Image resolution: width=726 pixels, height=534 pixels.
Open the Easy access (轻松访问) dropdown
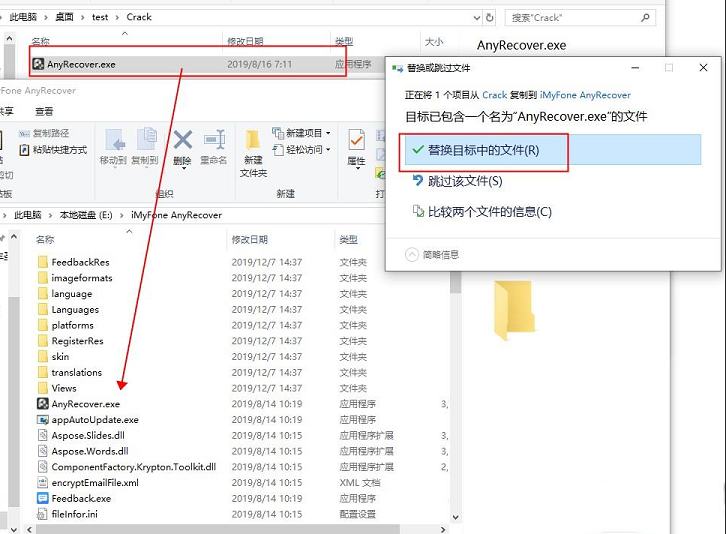click(302, 150)
